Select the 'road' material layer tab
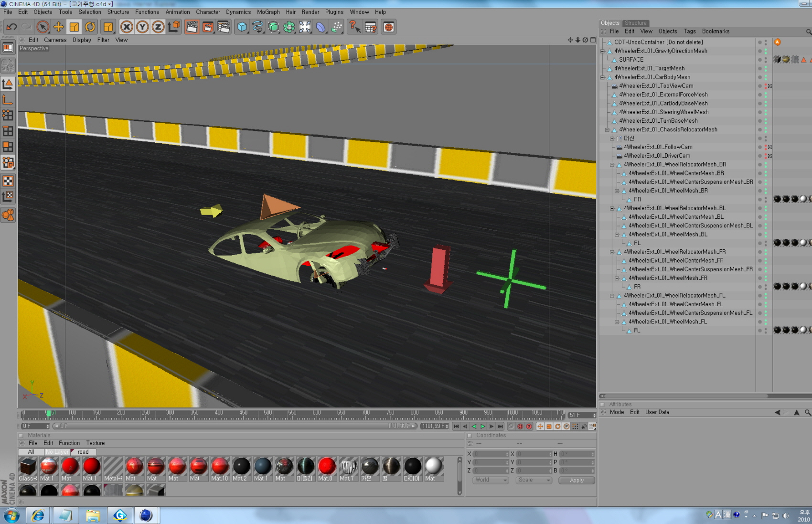This screenshot has width=812, height=524. pyautogui.click(x=83, y=452)
